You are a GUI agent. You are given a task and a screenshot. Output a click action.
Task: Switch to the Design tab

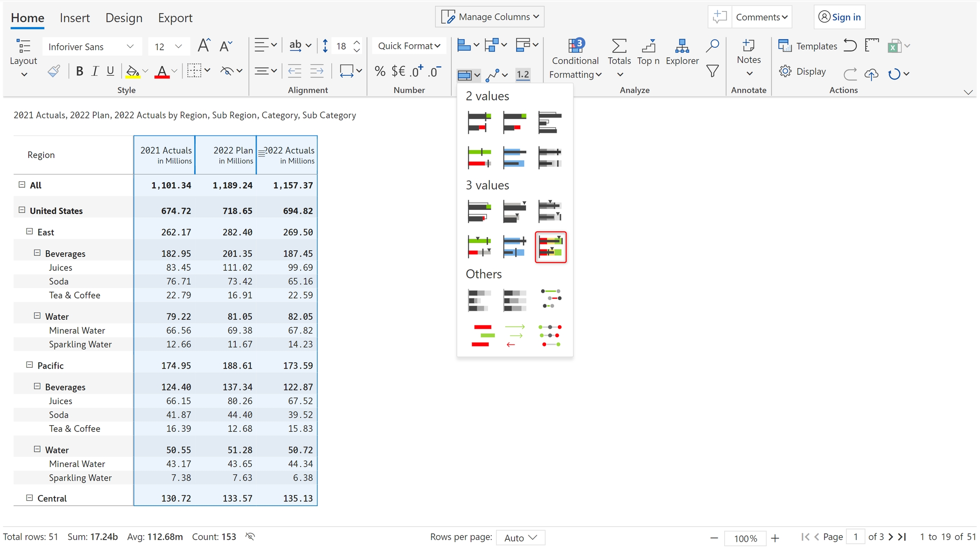pyautogui.click(x=124, y=18)
